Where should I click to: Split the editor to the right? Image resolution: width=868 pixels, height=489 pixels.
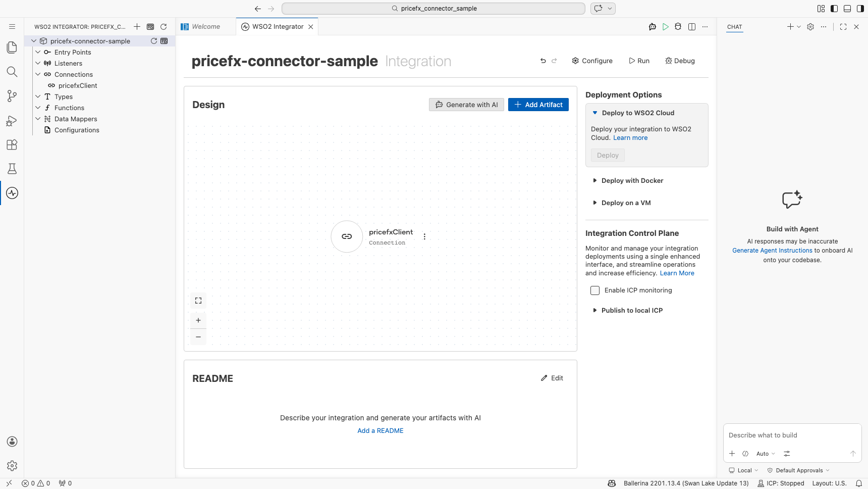692,27
